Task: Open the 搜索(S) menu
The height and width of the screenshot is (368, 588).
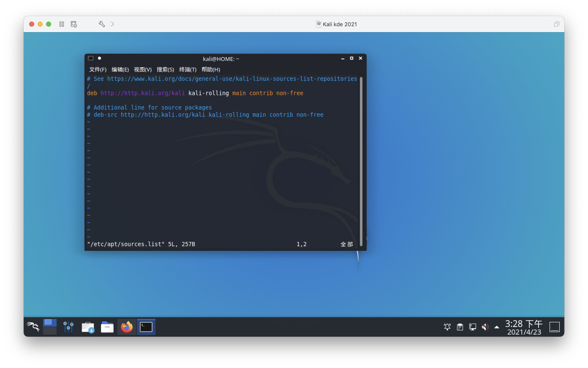Action: (165, 70)
